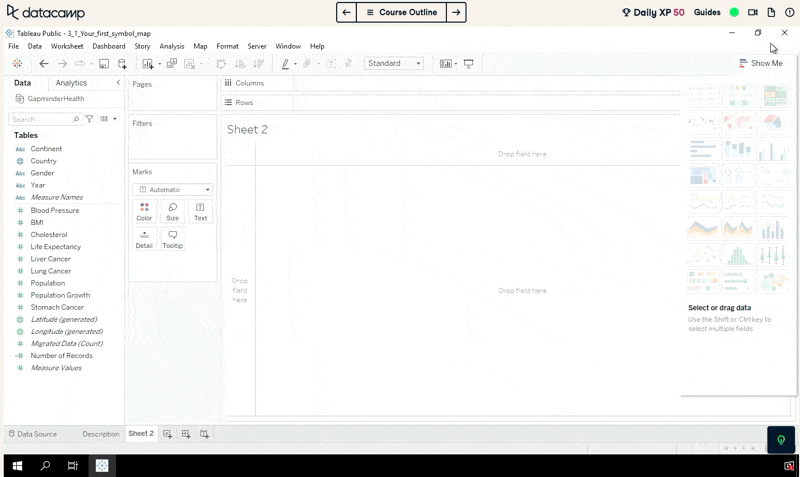
Task: Open the Standard fit dropdown
Action: [394, 63]
